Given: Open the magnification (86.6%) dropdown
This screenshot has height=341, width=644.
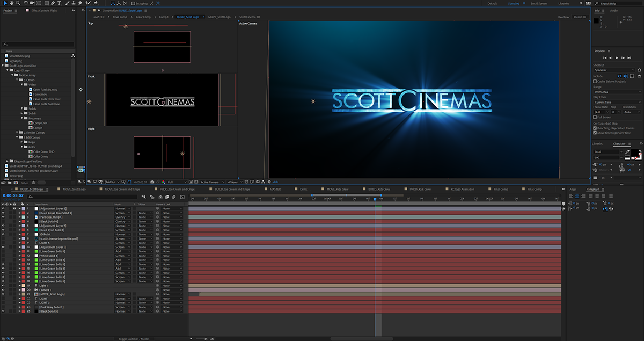Looking at the screenshot, I should point(112,182).
